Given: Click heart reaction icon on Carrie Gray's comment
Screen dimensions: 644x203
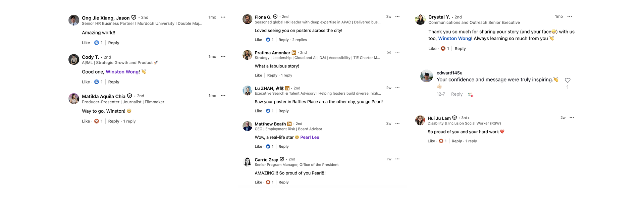Looking at the screenshot, I should coord(268,182).
